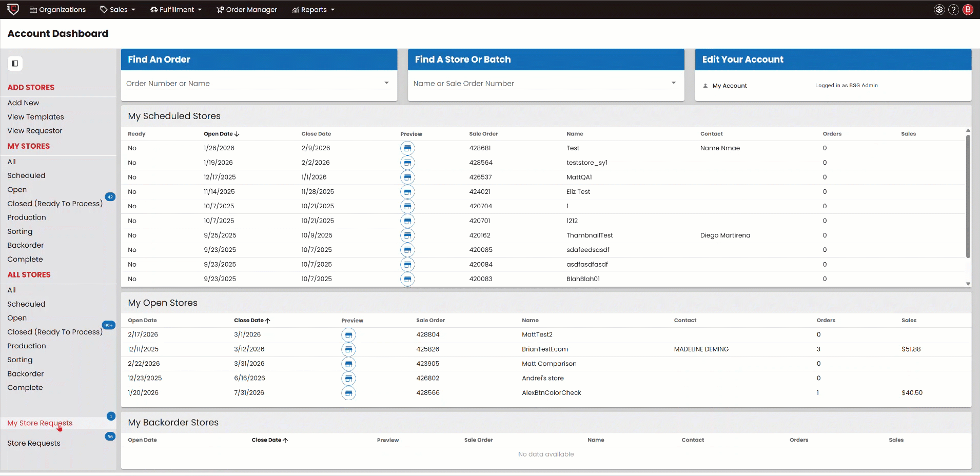Expand the Order Number or Name dropdown
The width and height of the screenshot is (980, 476).
386,83
